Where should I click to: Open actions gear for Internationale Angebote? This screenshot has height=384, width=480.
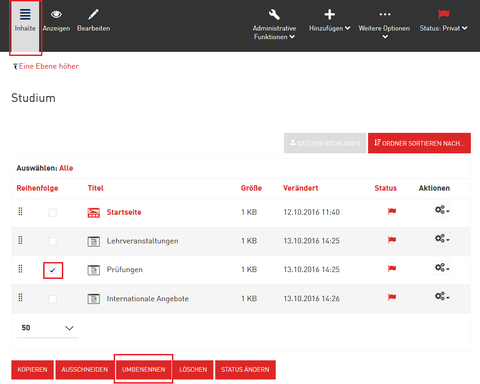(x=442, y=296)
